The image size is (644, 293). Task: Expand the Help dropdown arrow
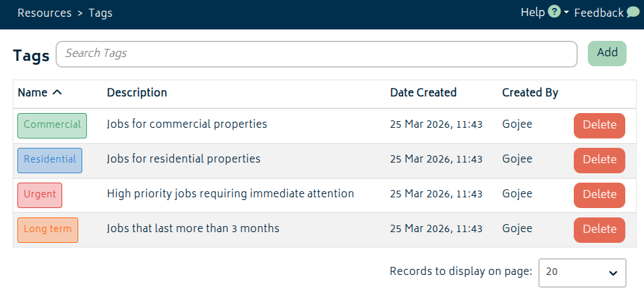pos(566,13)
